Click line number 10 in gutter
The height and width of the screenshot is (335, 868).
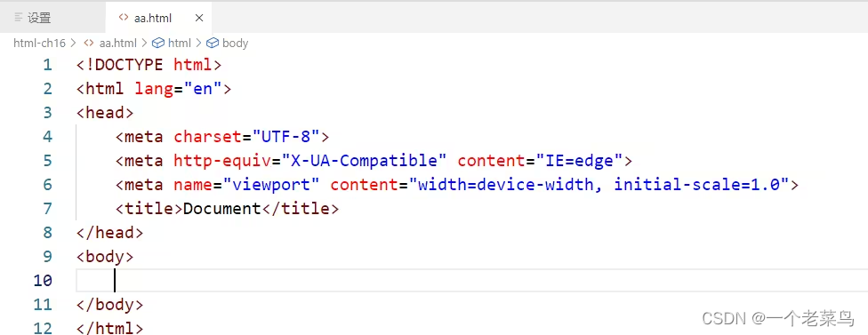point(43,281)
